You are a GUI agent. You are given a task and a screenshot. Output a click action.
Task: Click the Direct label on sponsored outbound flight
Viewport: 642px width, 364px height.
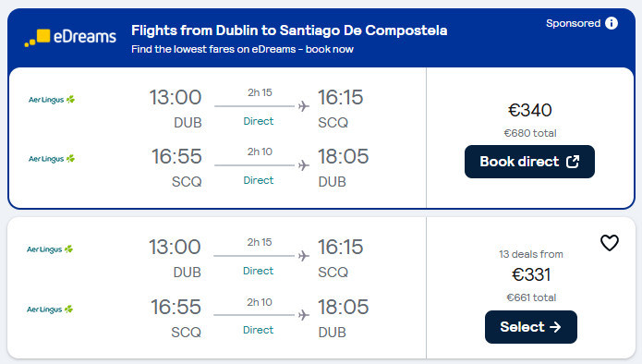pos(259,121)
